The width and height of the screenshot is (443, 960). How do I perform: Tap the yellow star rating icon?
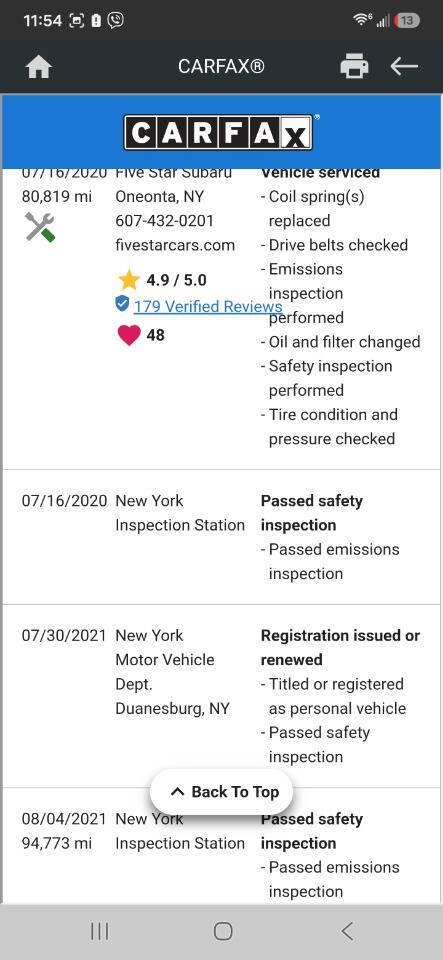coord(128,280)
